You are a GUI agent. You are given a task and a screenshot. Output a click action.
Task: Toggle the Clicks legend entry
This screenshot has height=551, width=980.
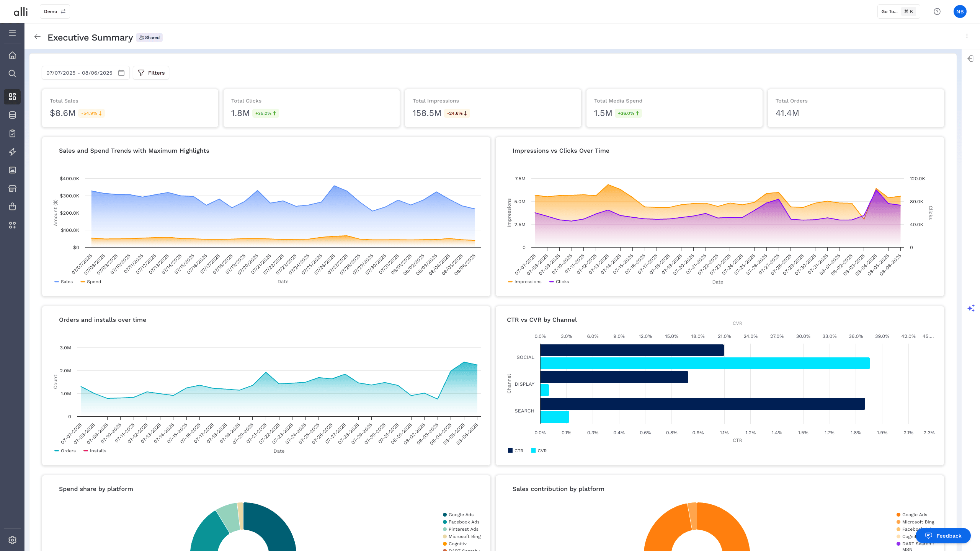pos(559,282)
